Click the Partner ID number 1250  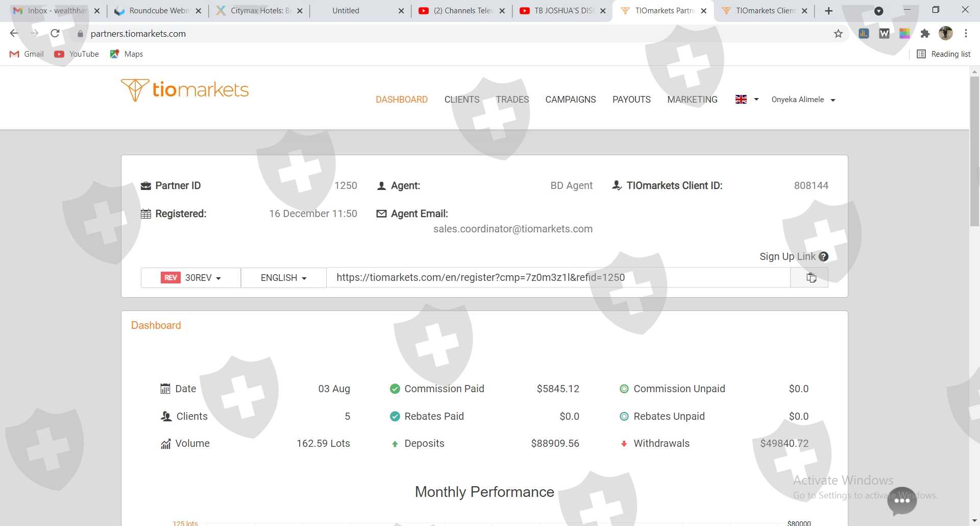346,186
